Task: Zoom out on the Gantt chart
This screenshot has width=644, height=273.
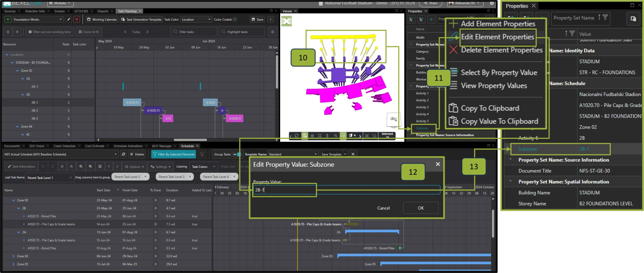Action: tap(90, 167)
